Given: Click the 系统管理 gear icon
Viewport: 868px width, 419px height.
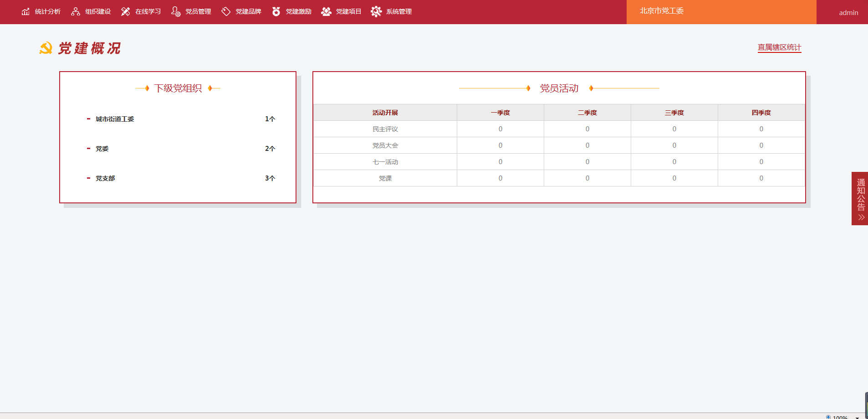Looking at the screenshot, I should click(376, 11).
